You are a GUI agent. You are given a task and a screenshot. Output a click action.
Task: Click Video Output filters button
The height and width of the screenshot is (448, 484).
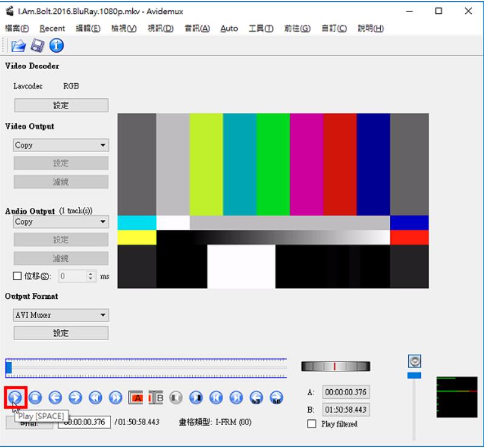[61, 182]
